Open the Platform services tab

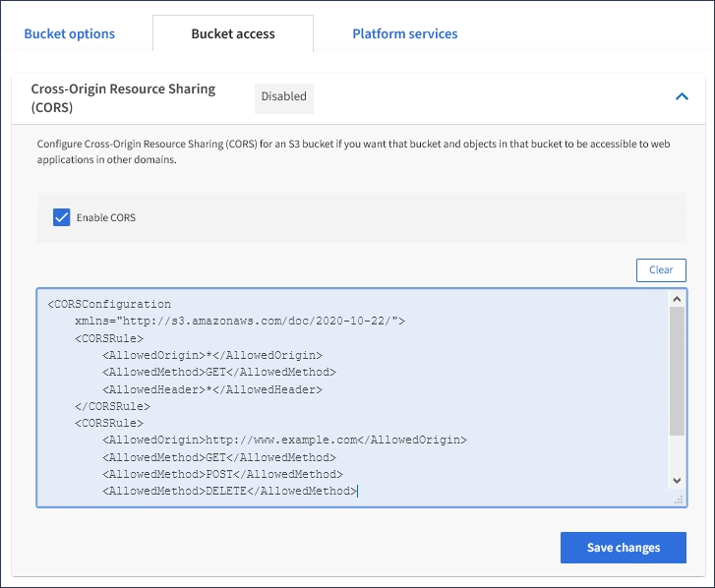405,33
